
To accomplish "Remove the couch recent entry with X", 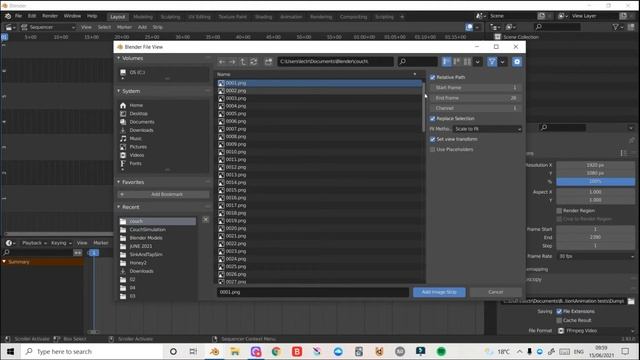I will click(205, 220).
